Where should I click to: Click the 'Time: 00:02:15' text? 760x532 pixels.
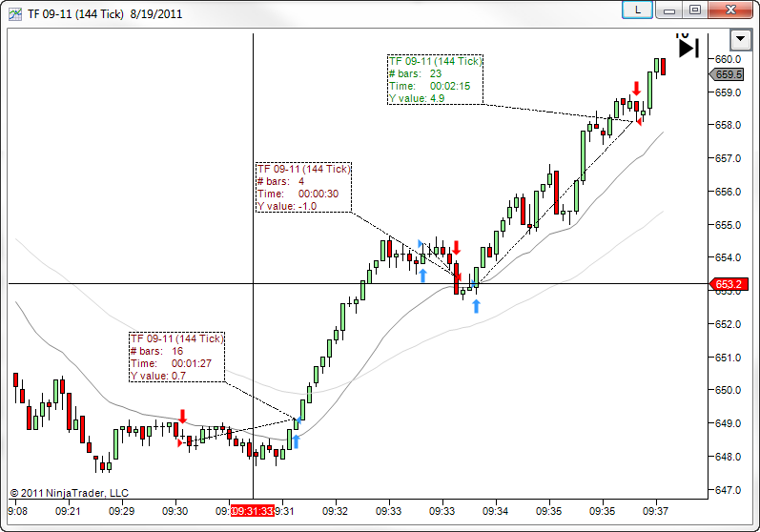coord(429,86)
